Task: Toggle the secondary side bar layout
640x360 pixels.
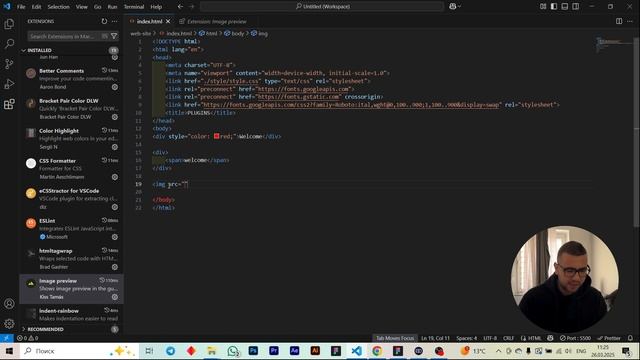Action: [576, 6]
